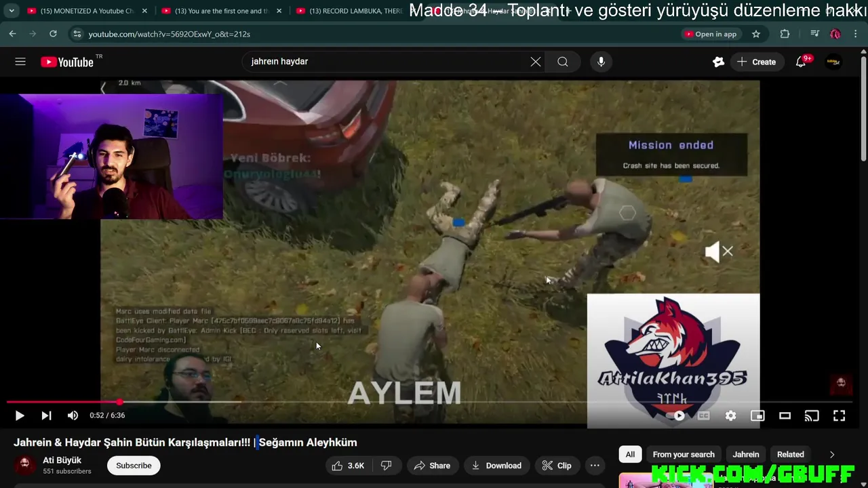Screen dimensions: 868x488
Task: Toggle subtitles CC button
Action: (703, 415)
